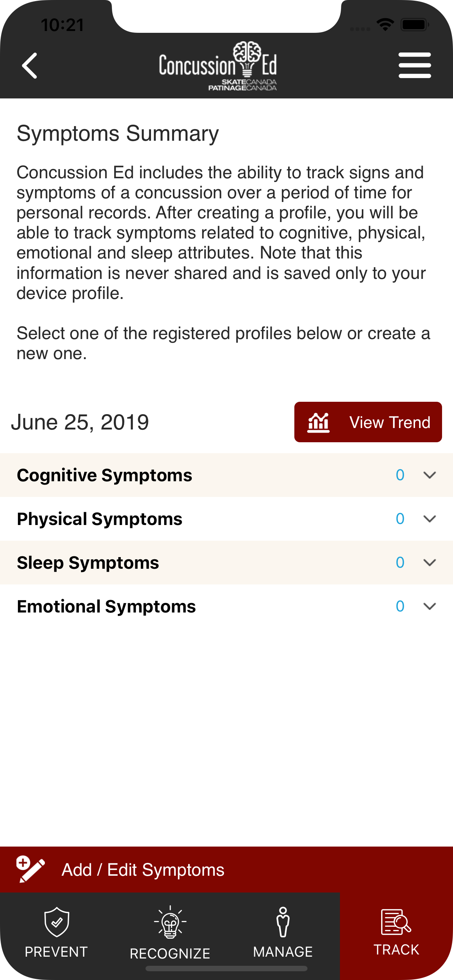Screen dimensions: 453x980
Task: Open the hamburger menu
Action: click(415, 65)
